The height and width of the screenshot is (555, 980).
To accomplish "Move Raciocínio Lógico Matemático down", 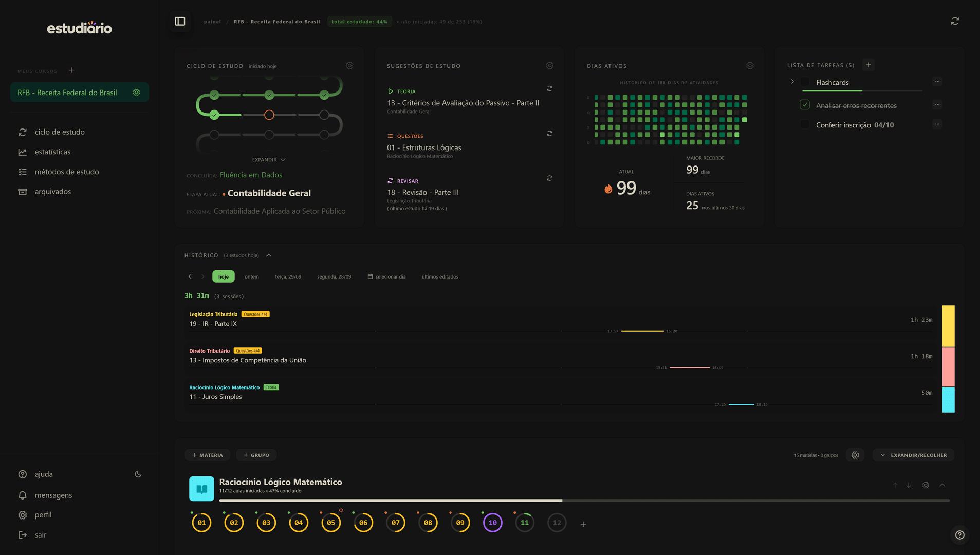I will pyautogui.click(x=909, y=485).
